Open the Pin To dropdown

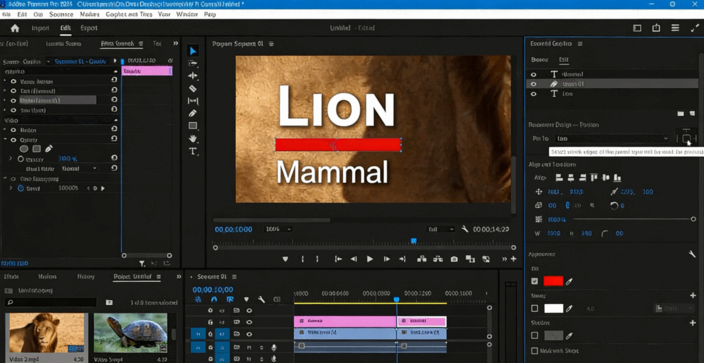(612, 139)
